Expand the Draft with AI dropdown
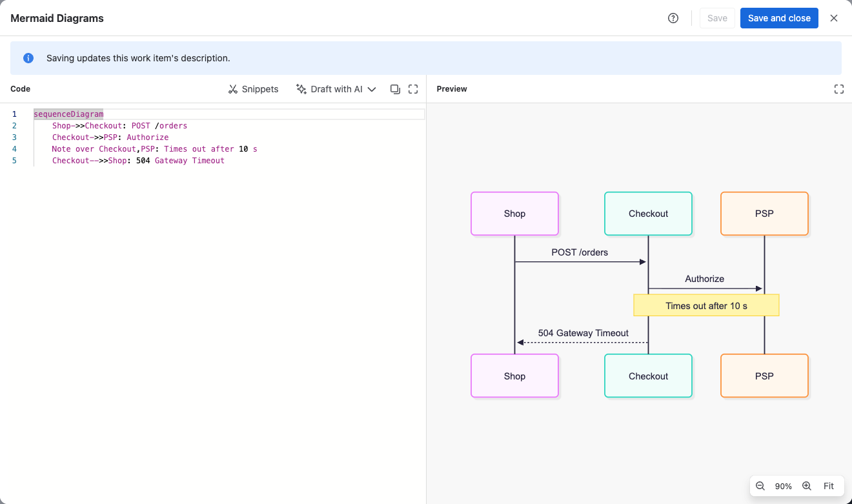Viewport: 852px width, 504px height. point(336,89)
